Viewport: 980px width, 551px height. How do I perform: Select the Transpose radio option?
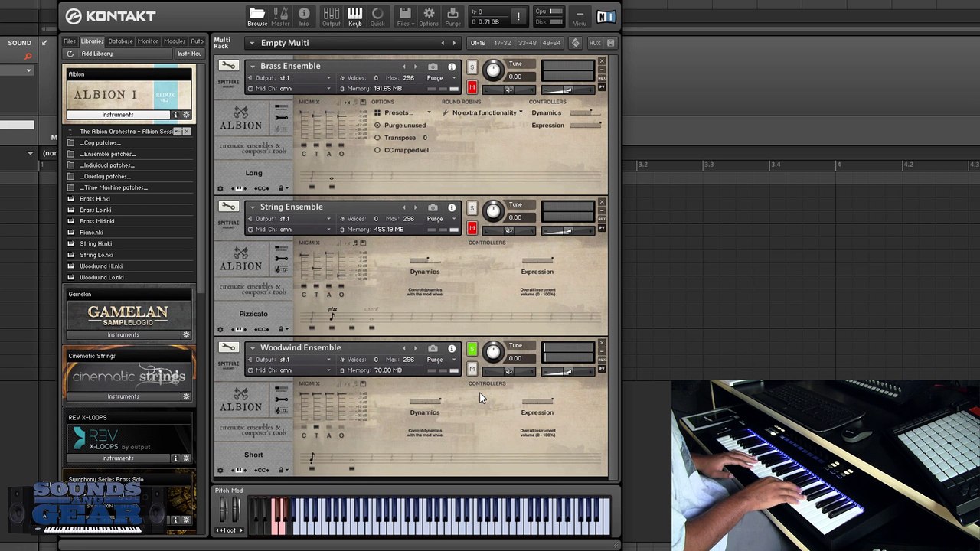tap(377, 138)
